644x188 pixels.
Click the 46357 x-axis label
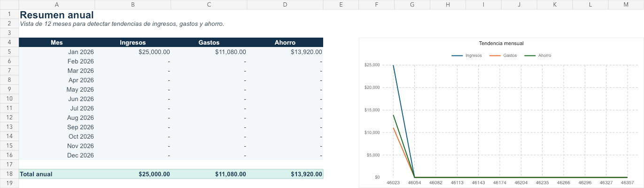627,182
